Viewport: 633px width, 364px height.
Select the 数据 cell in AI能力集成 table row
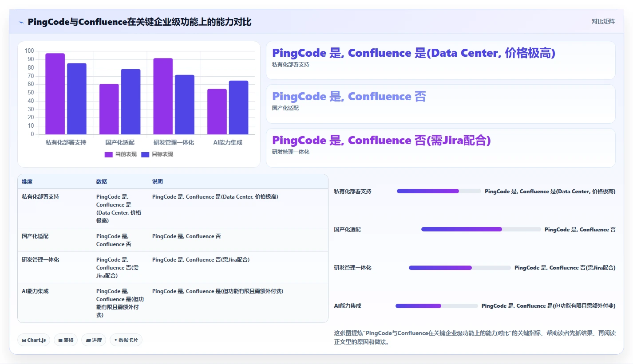click(x=120, y=303)
